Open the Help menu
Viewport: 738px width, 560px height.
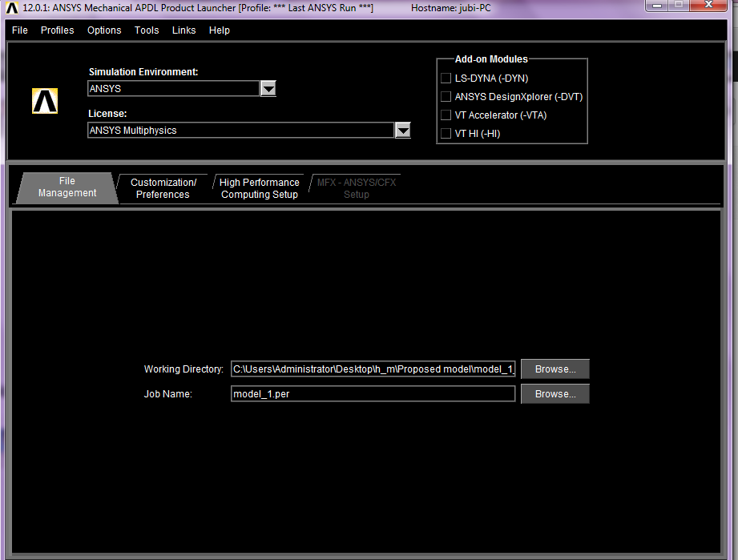(220, 30)
